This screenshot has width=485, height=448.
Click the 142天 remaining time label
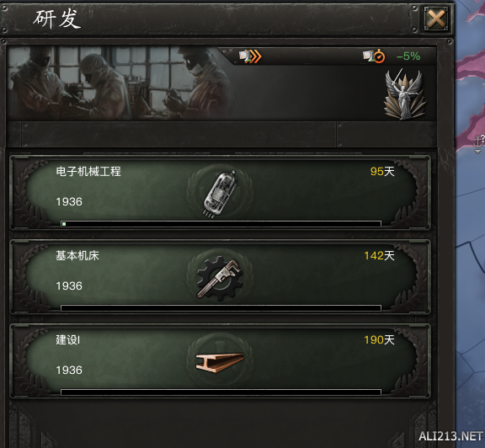379,255
